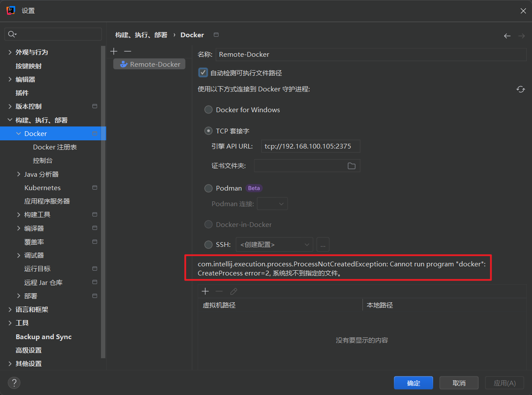Expand 编辑器 tree node
Image resolution: width=532 pixels, height=395 pixels.
[10, 79]
